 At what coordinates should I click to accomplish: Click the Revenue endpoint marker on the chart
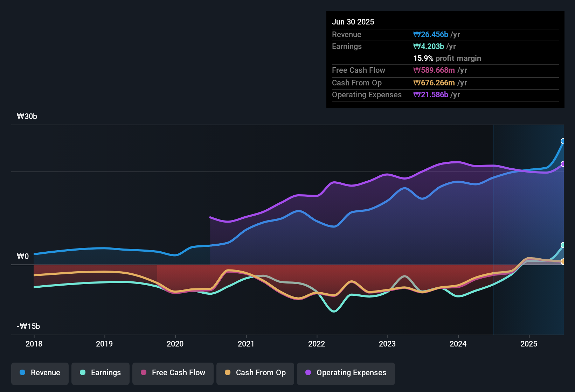[x=563, y=141]
